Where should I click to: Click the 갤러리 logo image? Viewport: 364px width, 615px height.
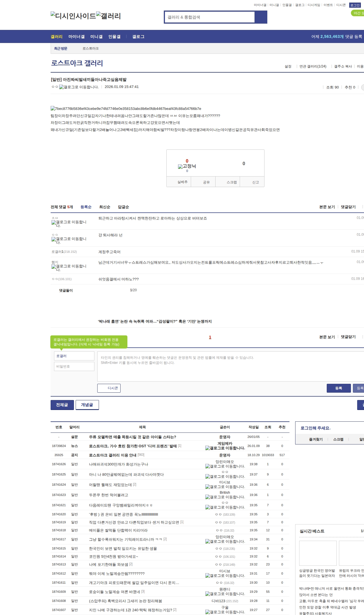[x=108, y=16]
